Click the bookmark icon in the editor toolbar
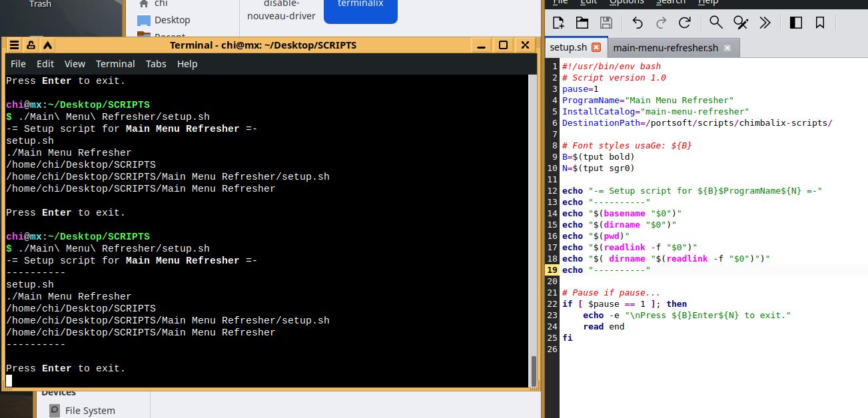 [820, 23]
